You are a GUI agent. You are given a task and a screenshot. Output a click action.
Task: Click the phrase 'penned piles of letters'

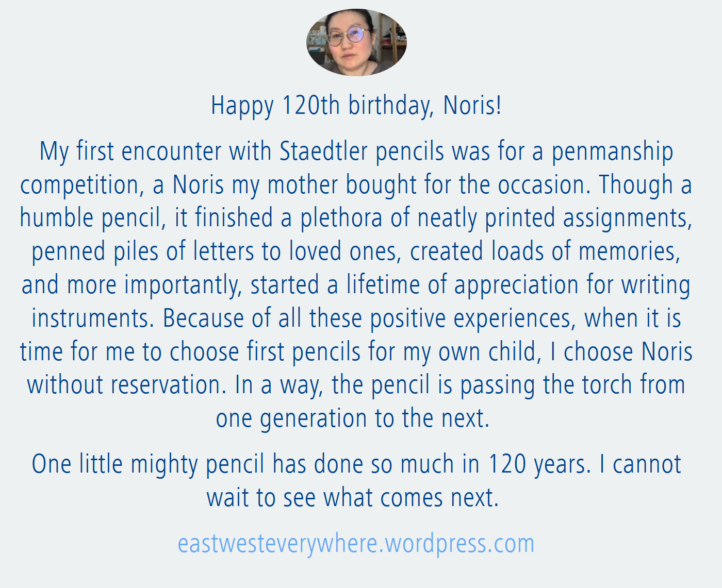(x=143, y=252)
